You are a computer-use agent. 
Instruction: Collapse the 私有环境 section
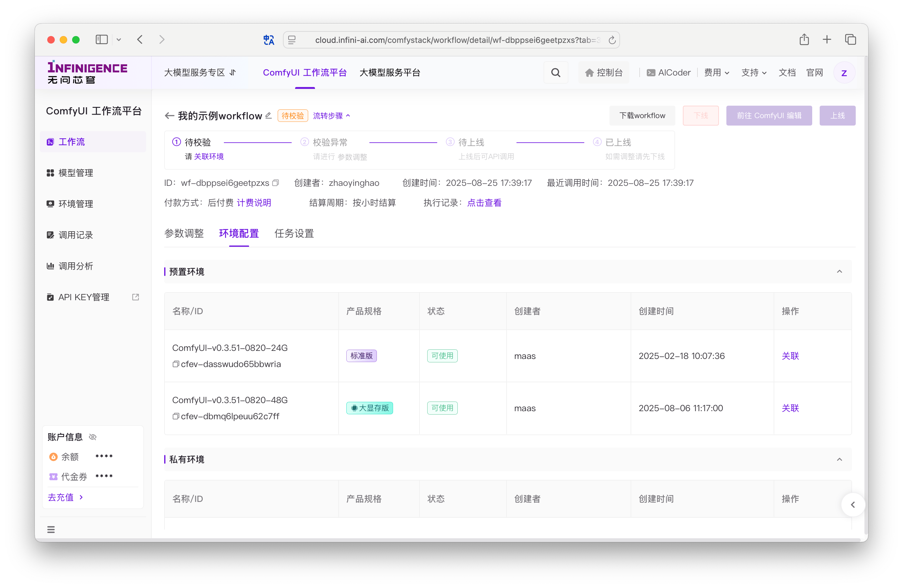839,459
